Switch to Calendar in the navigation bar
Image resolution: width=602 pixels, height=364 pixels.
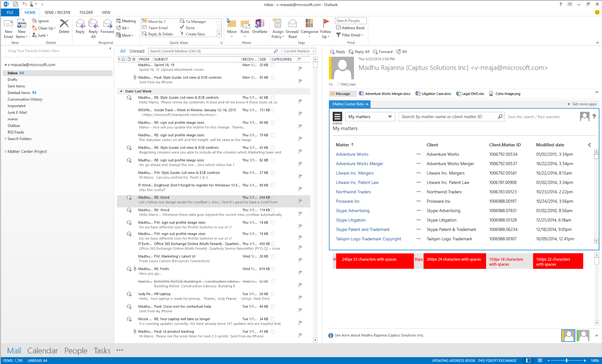pyautogui.click(x=43, y=350)
